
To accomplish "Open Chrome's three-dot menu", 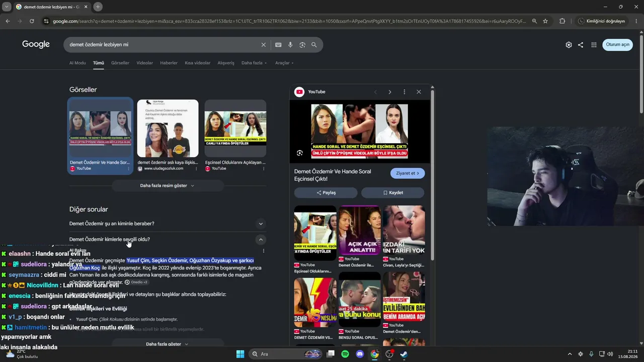I will coord(635,21).
